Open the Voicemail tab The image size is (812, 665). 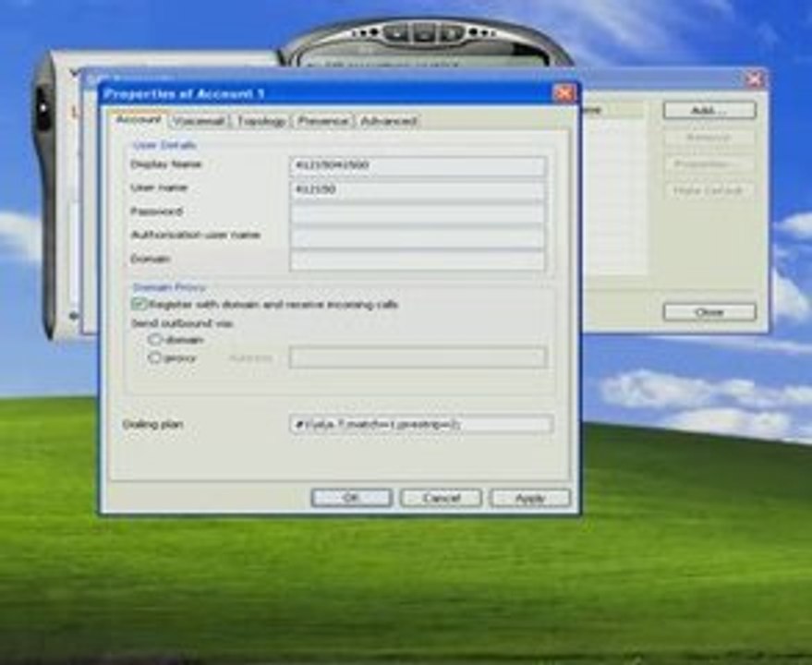[199, 121]
